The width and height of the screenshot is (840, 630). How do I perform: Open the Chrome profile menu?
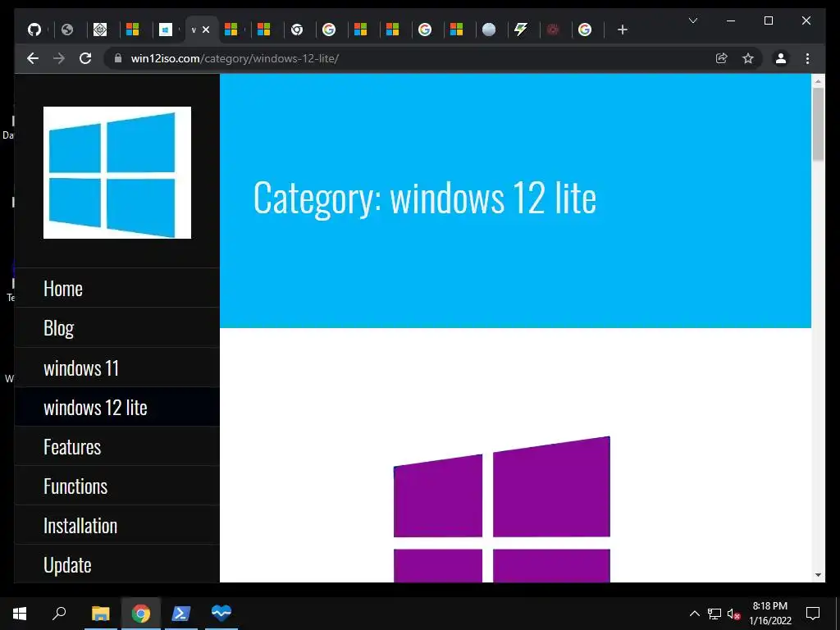pyautogui.click(x=781, y=58)
